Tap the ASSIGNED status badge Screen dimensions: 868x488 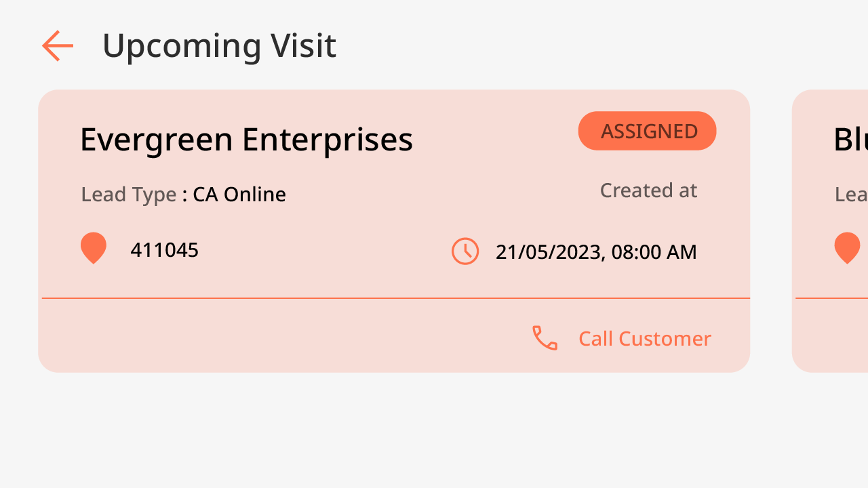(648, 131)
